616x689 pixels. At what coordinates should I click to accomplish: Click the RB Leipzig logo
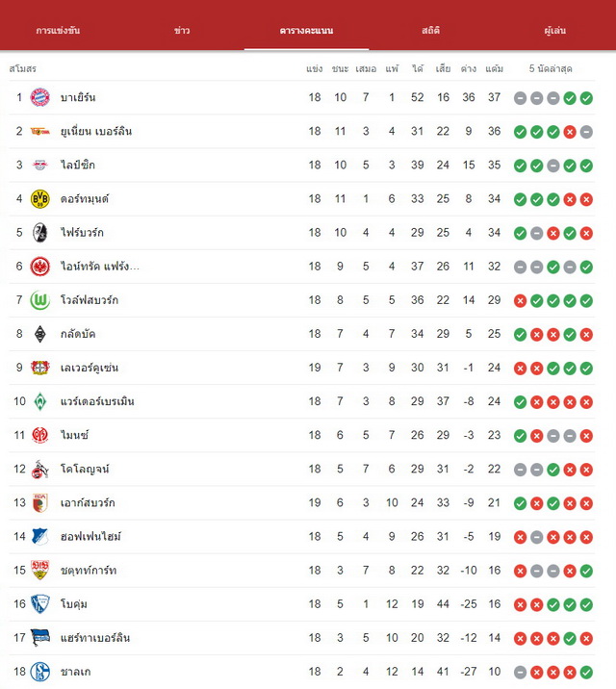point(40,166)
